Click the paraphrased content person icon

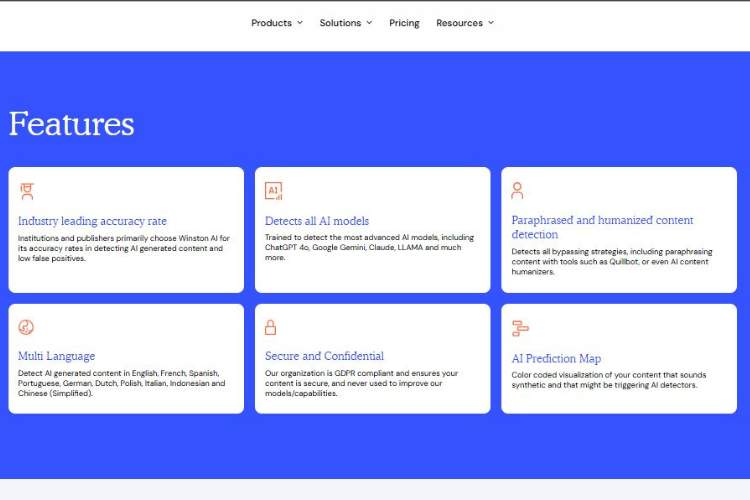pos(517,190)
